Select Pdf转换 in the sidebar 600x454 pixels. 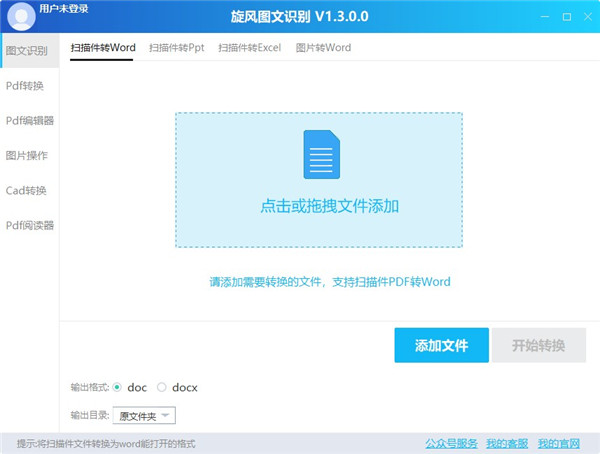[x=25, y=85]
